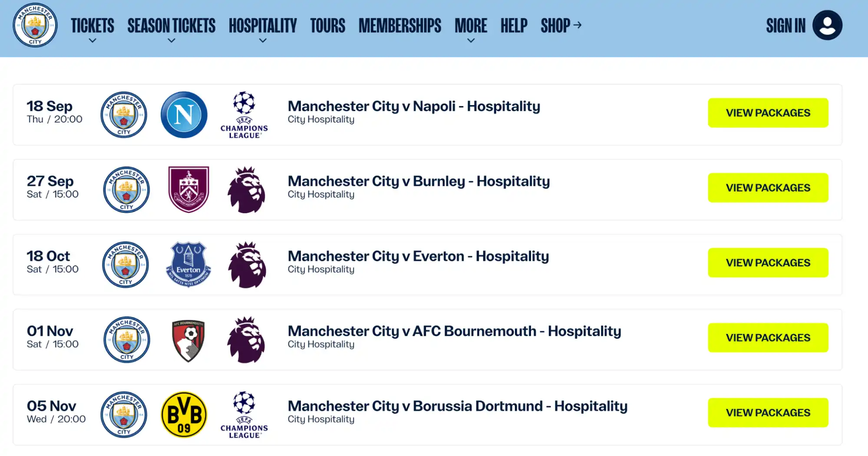Screen dimensions: 868x456
Task: Select Memberships in the navigation bar
Action: pos(399,26)
